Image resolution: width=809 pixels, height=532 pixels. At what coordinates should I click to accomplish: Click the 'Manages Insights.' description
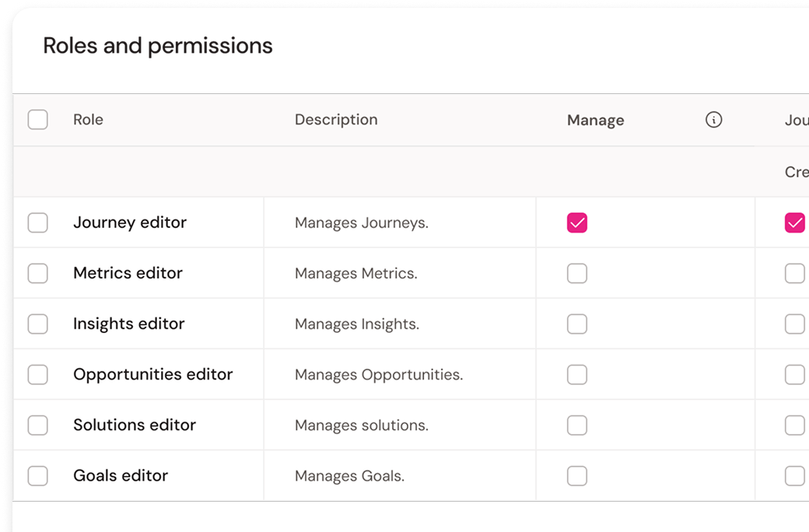(x=357, y=324)
